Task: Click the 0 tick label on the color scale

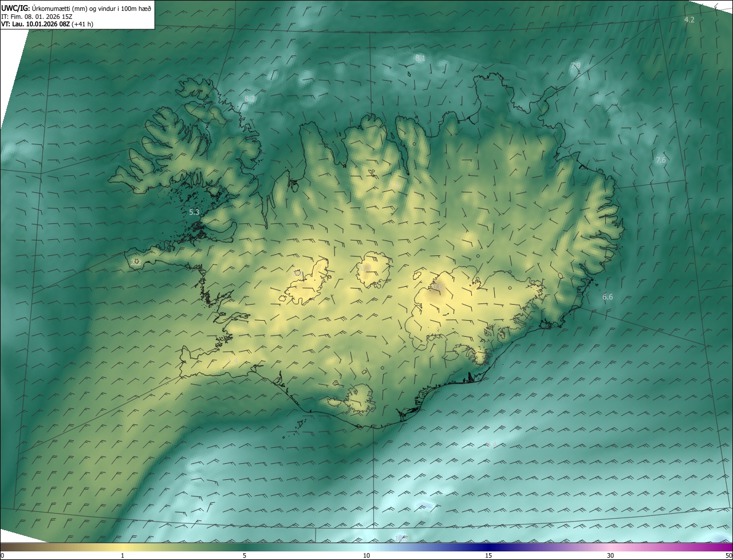Action: pyautogui.click(x=2, y=555)
